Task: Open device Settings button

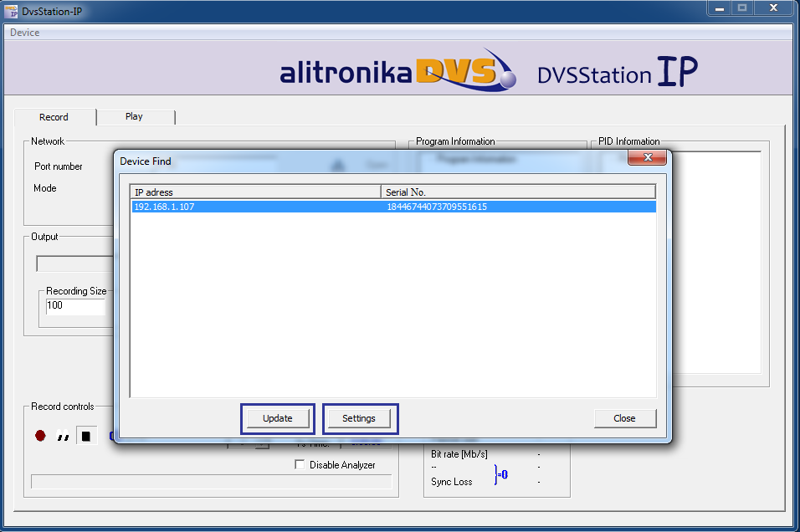Action: 359,418
